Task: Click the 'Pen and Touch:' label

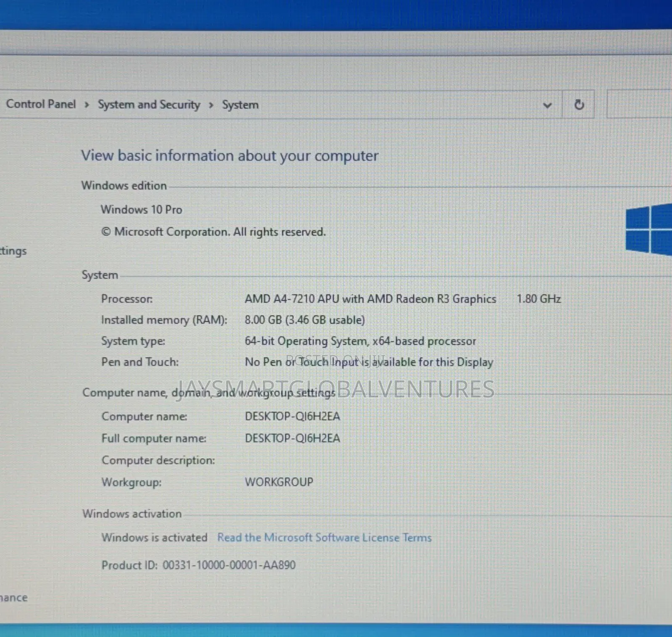Action: tap(140, 362)
